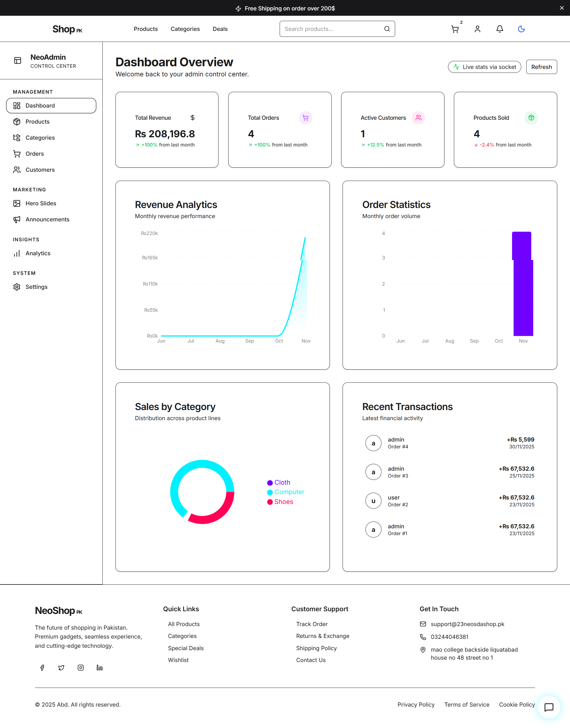This screenshot has width=570, height=728.
Task: Open Products in the top navigation
Action: click(x=145, y=29)
